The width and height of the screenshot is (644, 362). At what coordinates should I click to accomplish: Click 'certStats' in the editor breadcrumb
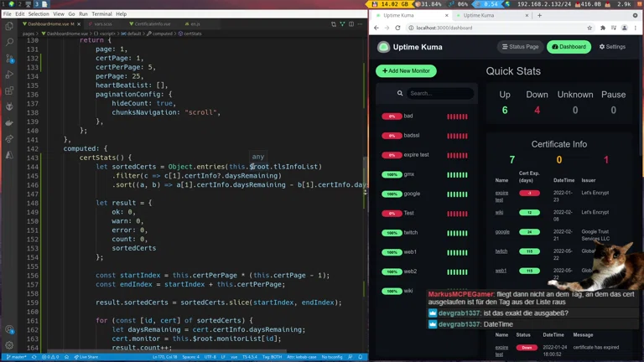tap(190, 34)
